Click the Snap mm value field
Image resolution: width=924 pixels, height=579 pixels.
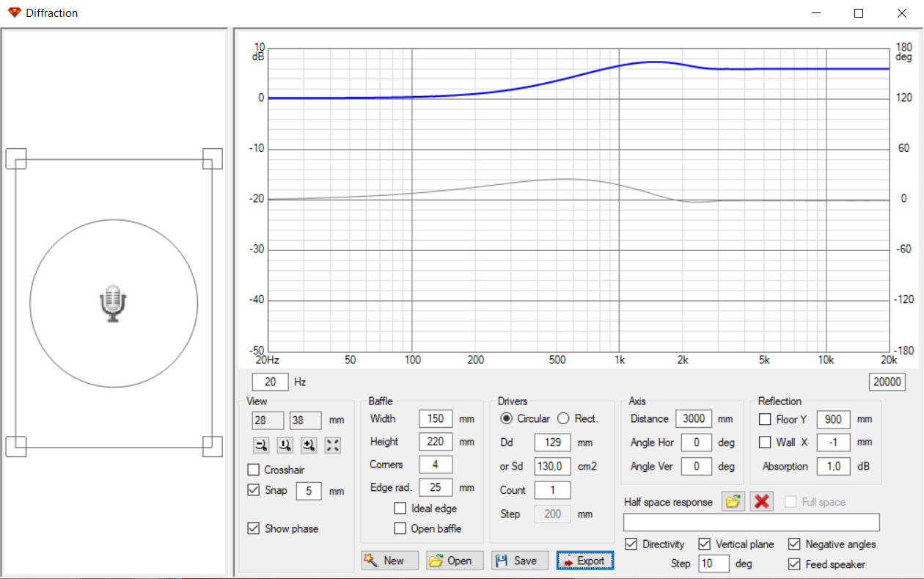tap(309, 491)
